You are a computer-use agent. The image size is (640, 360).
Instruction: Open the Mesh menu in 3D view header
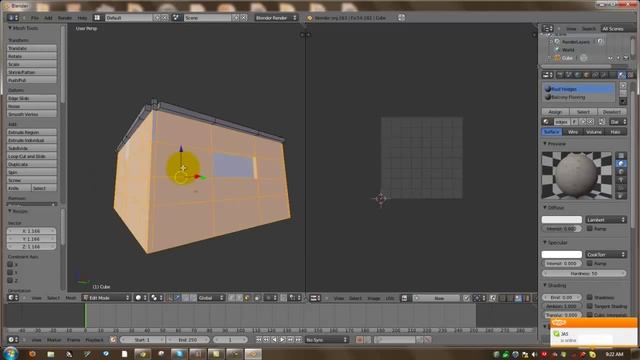coord(71,298)
